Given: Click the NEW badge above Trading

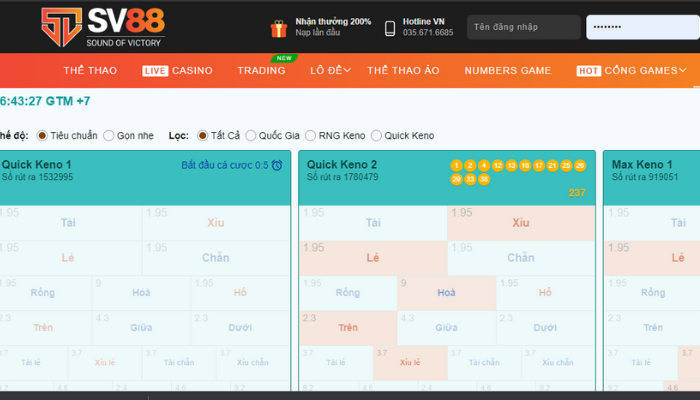Looking at the screenshot, I should 284,58.
